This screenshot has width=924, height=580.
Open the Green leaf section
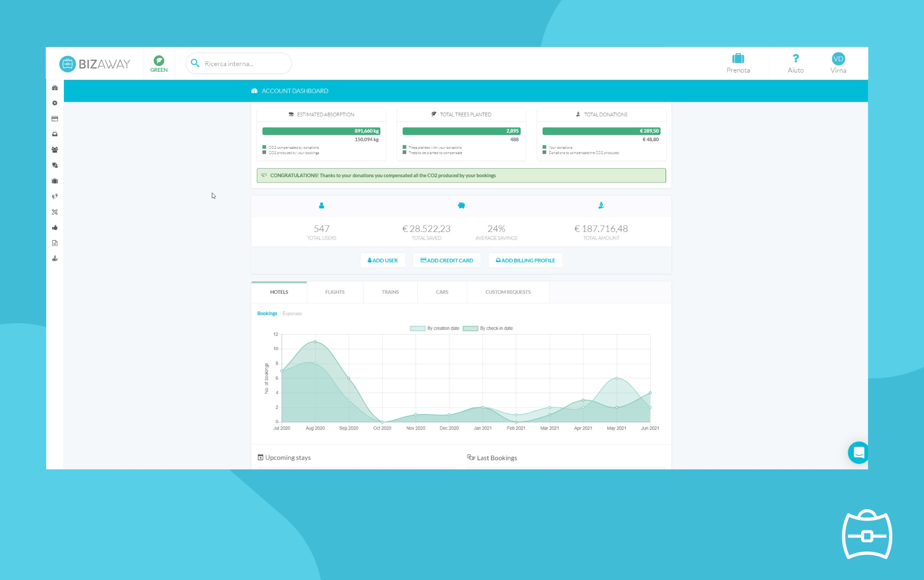(159, 63)
